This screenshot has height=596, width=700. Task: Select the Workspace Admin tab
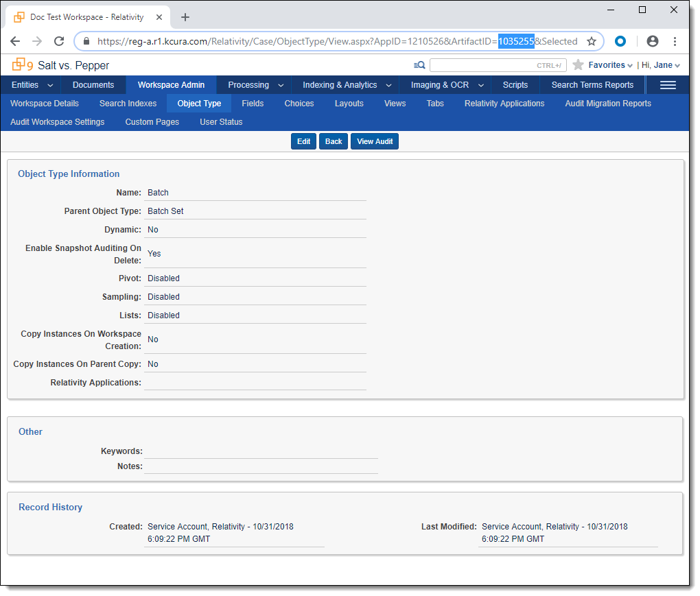(x=171, y=85)
